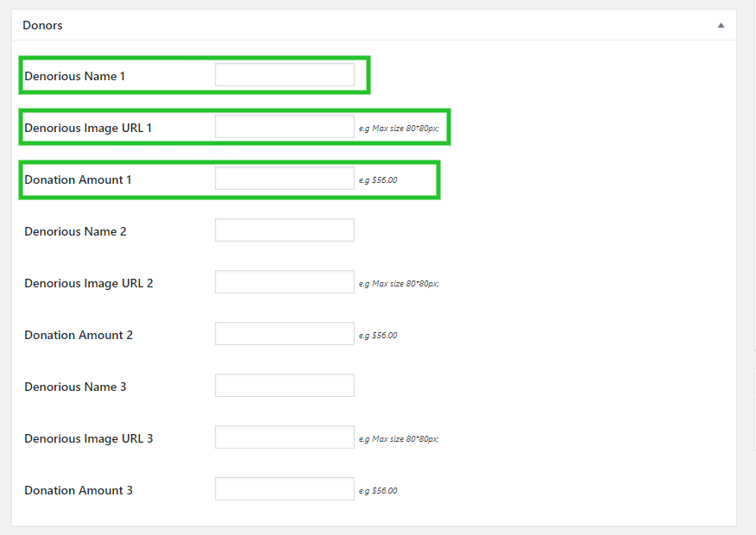Select the Donation Amount 2 text box
This screenshot has height=535, width=756.
pyautogui.click(x=285, y=334)
